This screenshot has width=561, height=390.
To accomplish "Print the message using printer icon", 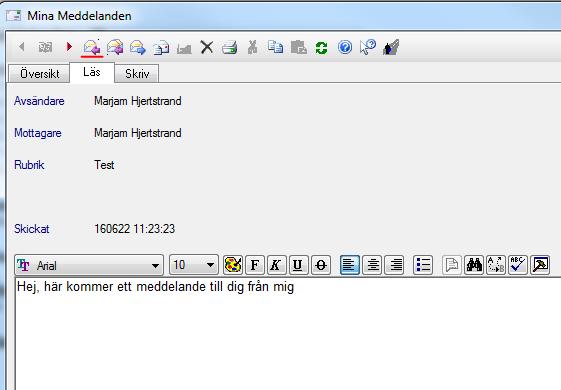I will [229, 47].
